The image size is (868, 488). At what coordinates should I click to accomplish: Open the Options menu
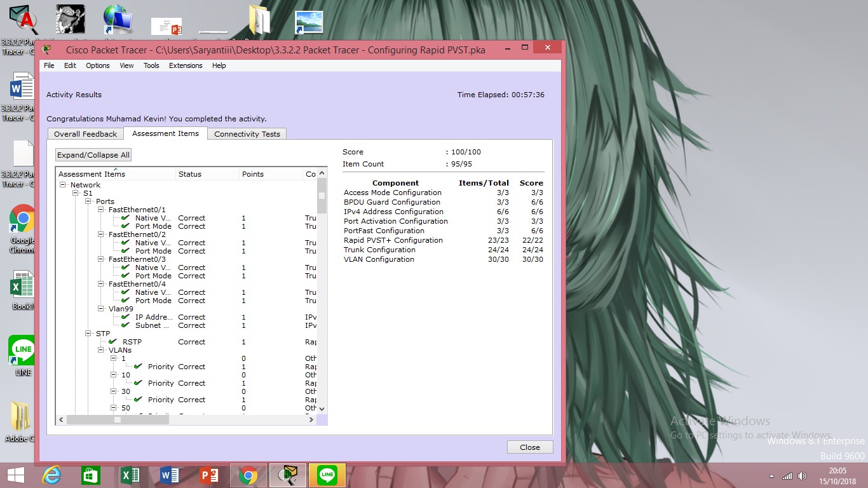(98, 65)
